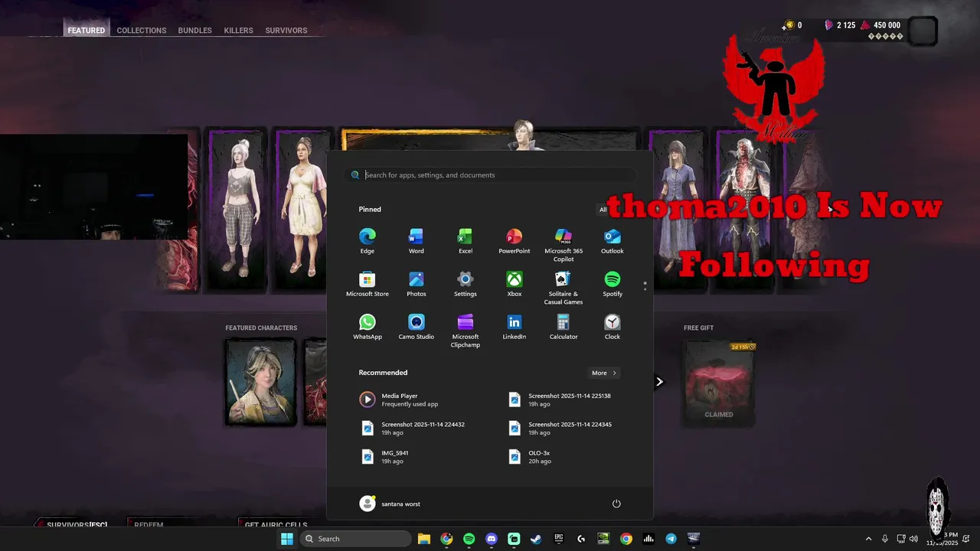Show hidden system tray icons

click(x=868, y=539)
